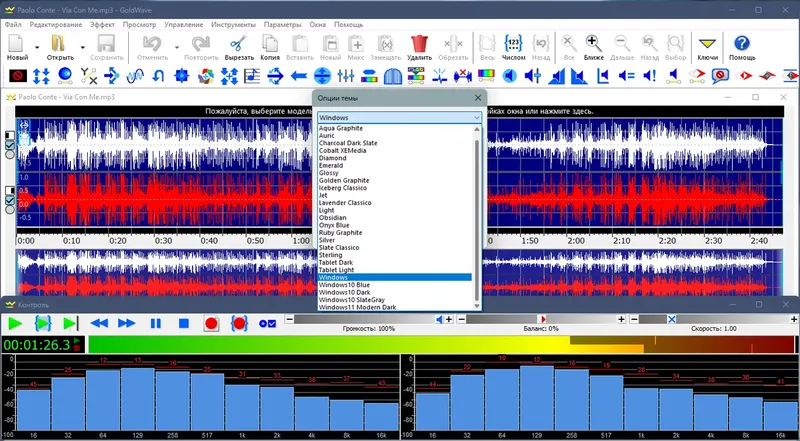Click the Удалить trash bin icon

click(x=420, y=44)
